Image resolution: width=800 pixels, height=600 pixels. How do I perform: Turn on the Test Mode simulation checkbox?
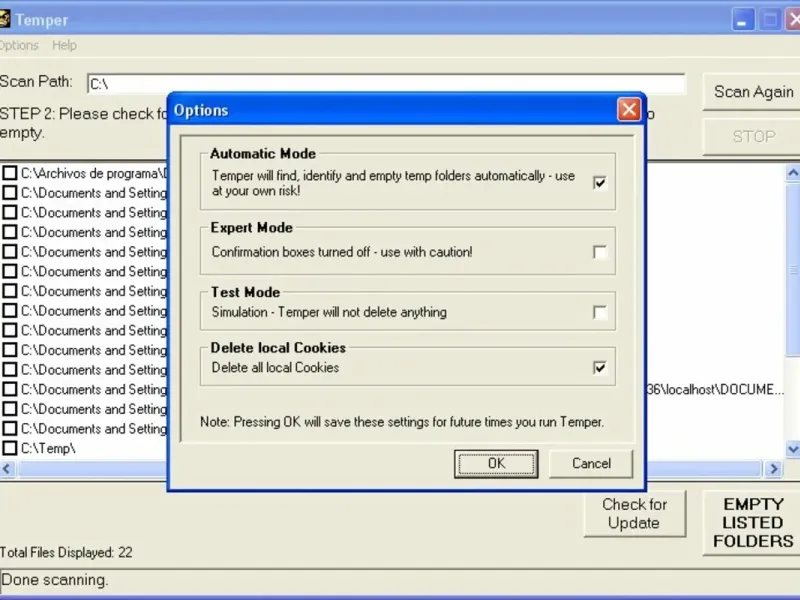[x=599, y=312]
